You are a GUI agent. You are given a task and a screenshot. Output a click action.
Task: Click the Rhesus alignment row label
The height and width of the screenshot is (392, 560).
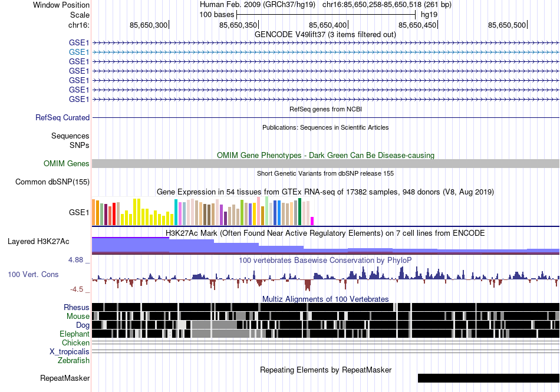pos(77,307)
